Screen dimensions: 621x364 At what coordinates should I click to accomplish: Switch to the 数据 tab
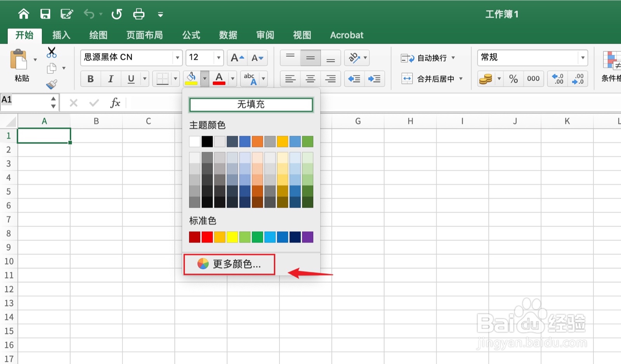pyautogui.click(x=228, y=35)
